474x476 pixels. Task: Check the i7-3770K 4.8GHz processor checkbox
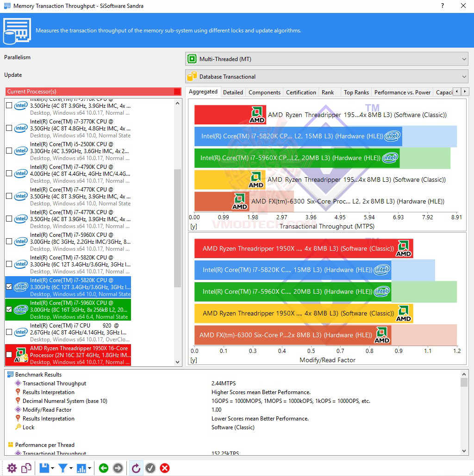9,128
